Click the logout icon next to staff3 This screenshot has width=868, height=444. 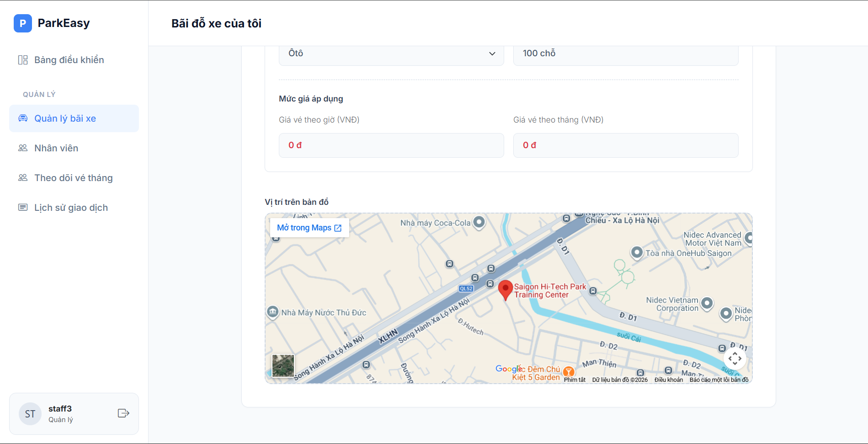click(x=123, y=413)
